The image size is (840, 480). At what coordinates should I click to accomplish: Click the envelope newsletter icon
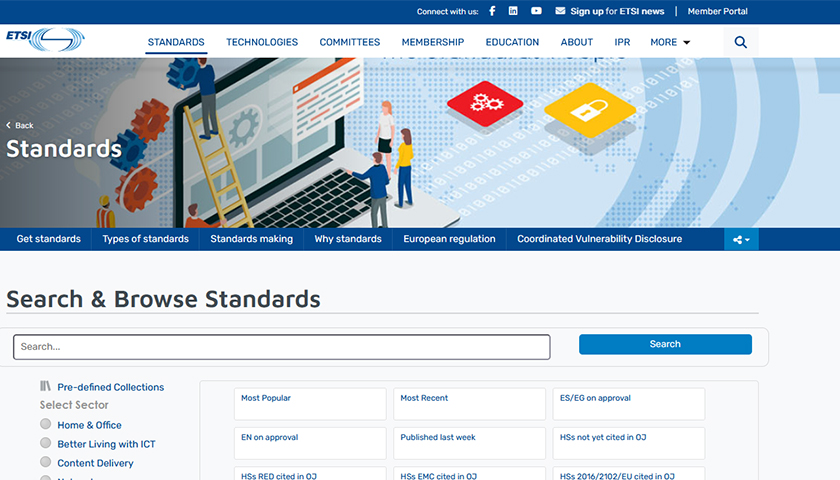click(x=560, y=11)
